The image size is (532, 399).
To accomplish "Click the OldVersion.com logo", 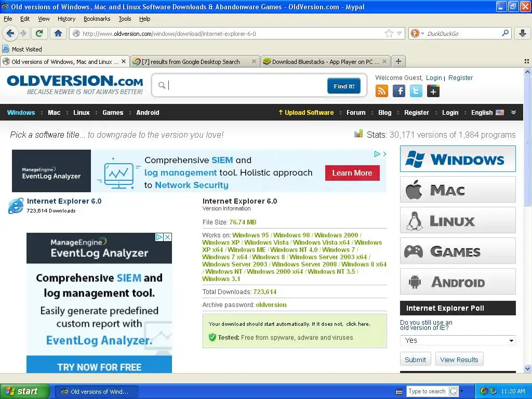I will click(x=75, y=85).
